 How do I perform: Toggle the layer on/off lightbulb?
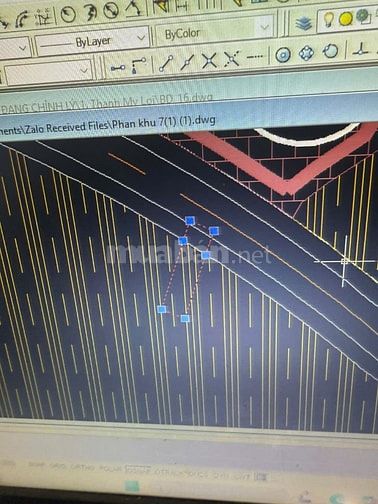click(x=329, y=20)
